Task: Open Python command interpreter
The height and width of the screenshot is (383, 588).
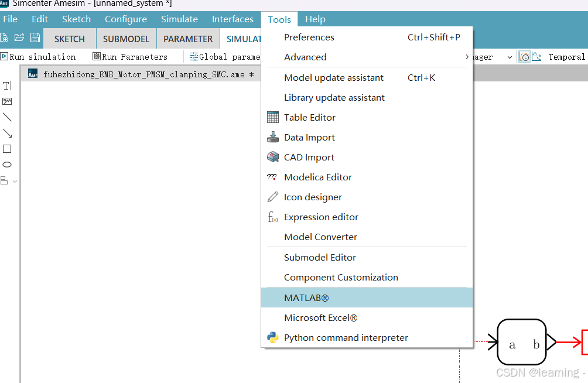Action: coord(367,337)
